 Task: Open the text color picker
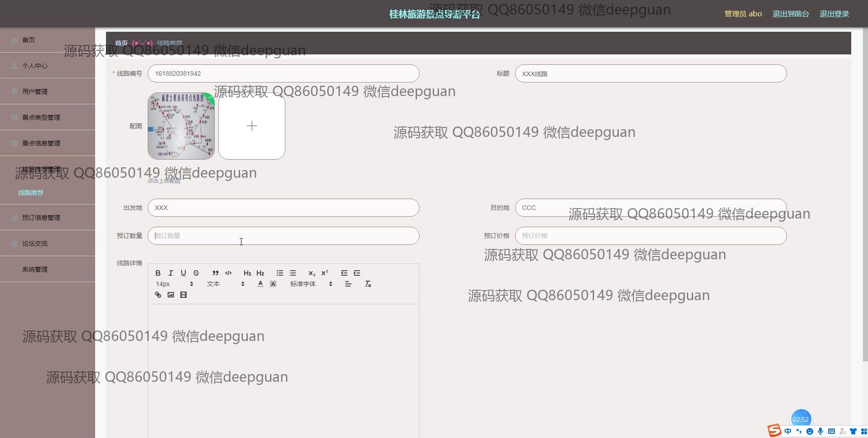pos(260,284)
